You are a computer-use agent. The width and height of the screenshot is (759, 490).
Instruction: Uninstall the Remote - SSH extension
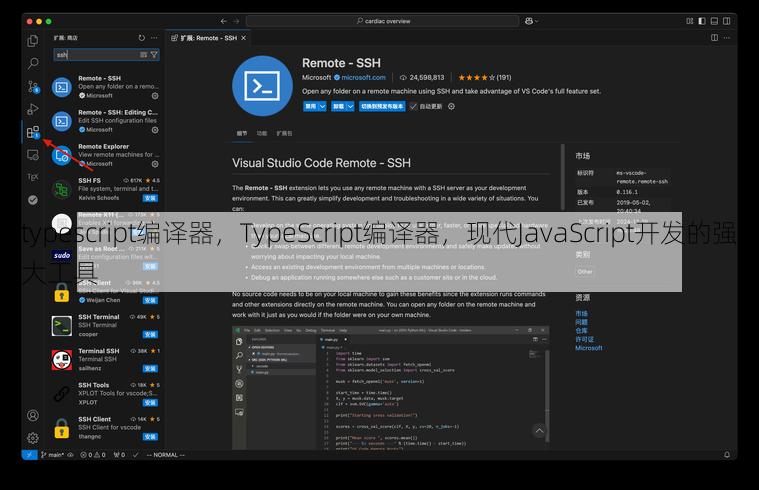(x=338, y=107)
